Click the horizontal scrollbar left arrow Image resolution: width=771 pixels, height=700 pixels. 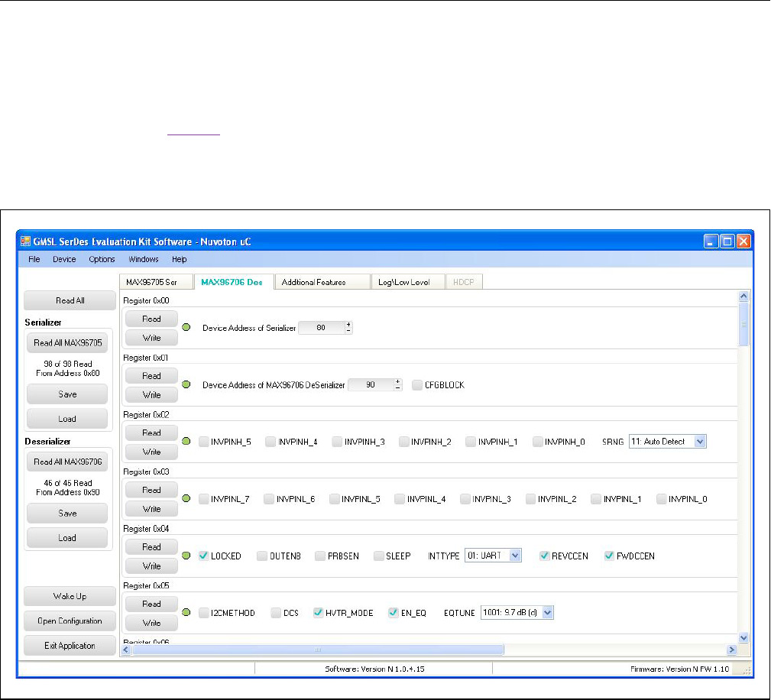point(127,650)
